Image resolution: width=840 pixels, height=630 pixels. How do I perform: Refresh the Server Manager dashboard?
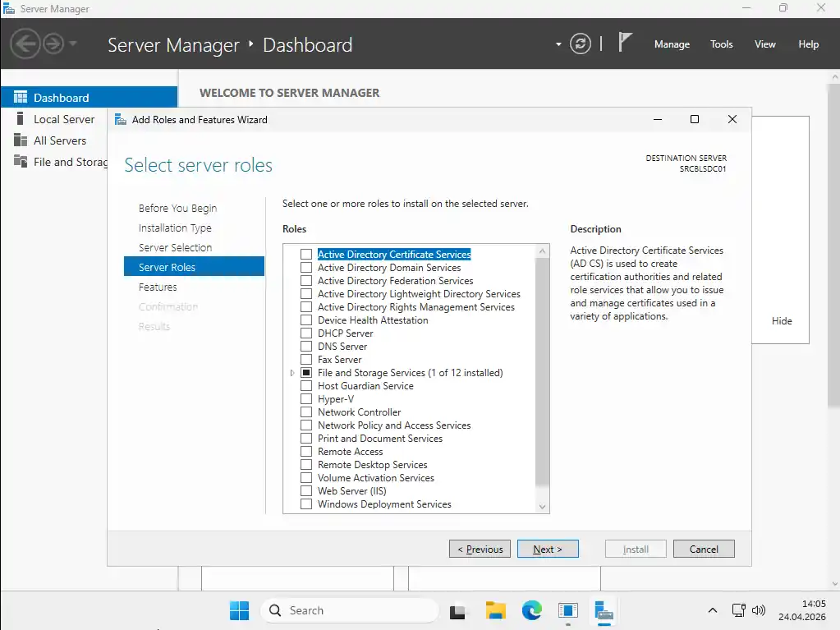click(x=581, y=44)
